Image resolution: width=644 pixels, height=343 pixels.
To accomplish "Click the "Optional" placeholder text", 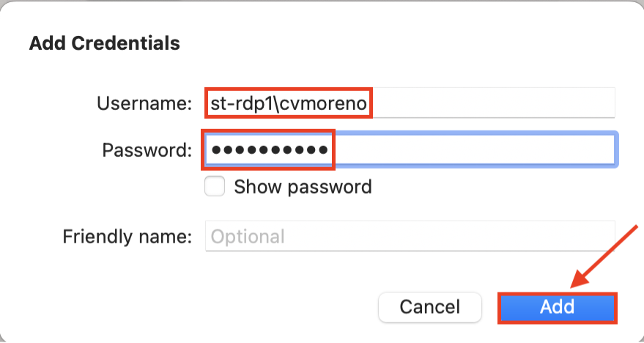I will coord(248,237).
